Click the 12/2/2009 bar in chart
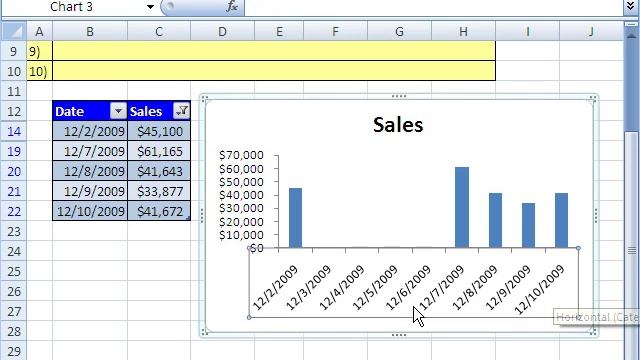Screen dimensions: 640x360 296,218
